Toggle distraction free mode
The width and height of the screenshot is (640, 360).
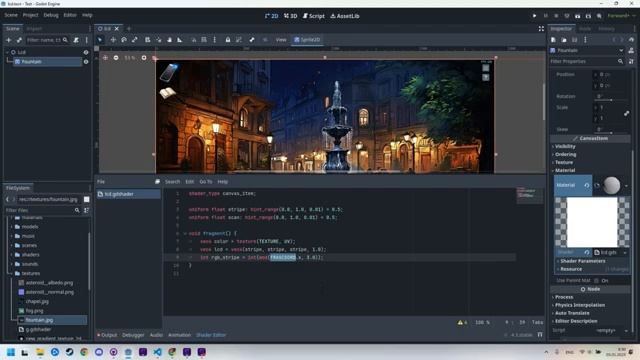(x=541, y=29)
